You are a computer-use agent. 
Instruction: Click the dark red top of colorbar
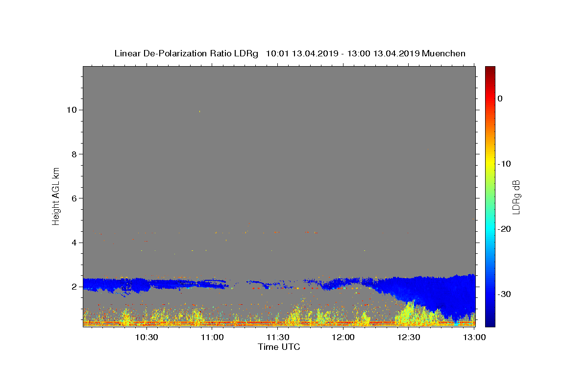pos(490,70)
